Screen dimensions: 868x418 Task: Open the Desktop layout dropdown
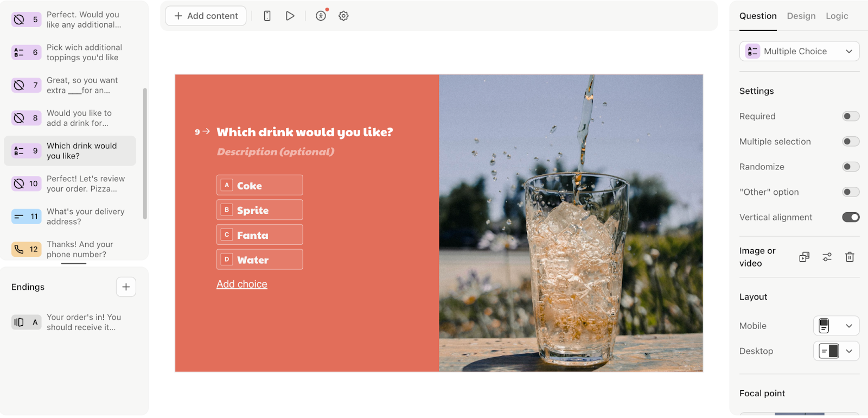point(836,351)
